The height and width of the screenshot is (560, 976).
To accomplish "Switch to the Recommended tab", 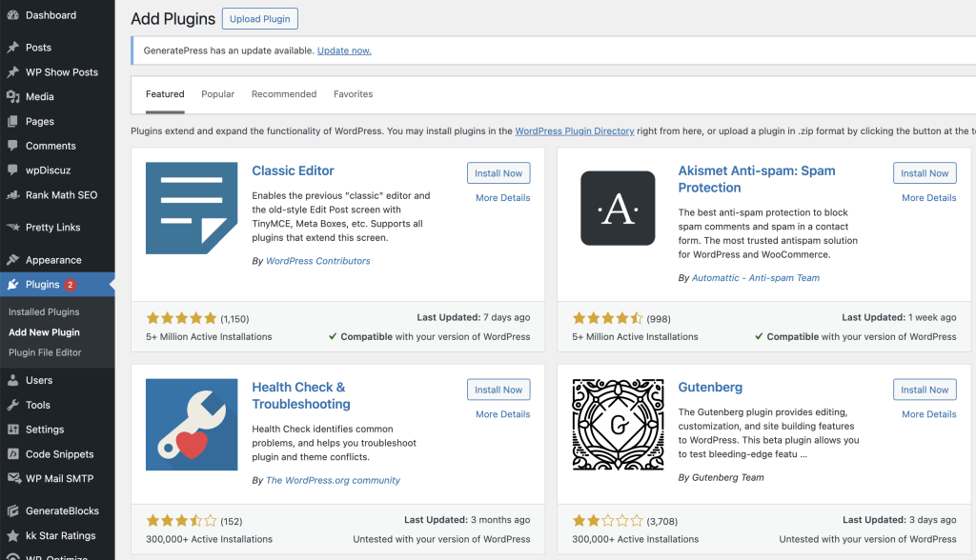I will [284, 94].
